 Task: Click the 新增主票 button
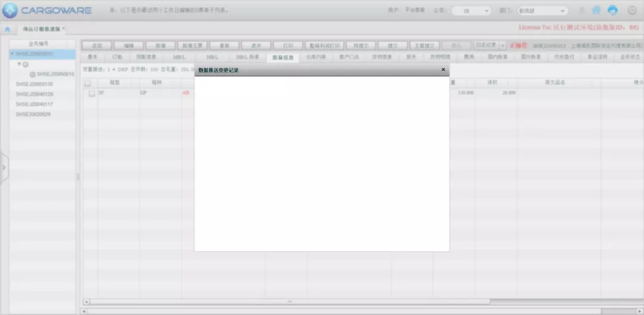pos(192,45)
